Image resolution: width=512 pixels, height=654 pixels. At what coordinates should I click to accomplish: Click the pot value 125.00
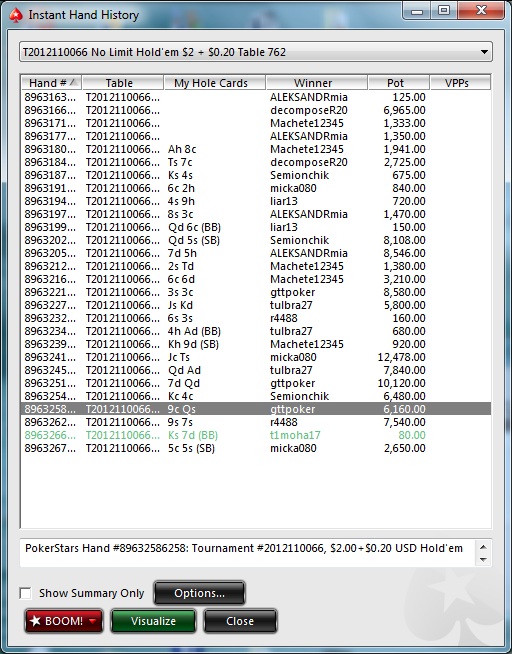[409, 97]
